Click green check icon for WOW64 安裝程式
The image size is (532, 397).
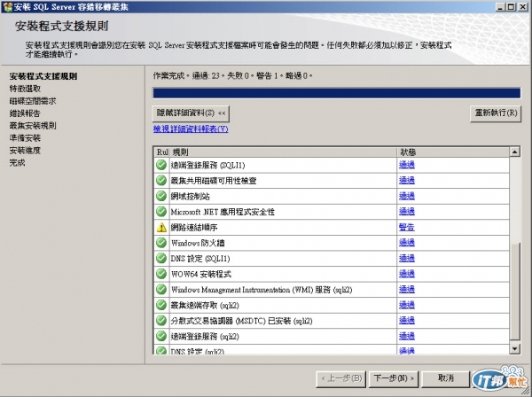[161, 274]
